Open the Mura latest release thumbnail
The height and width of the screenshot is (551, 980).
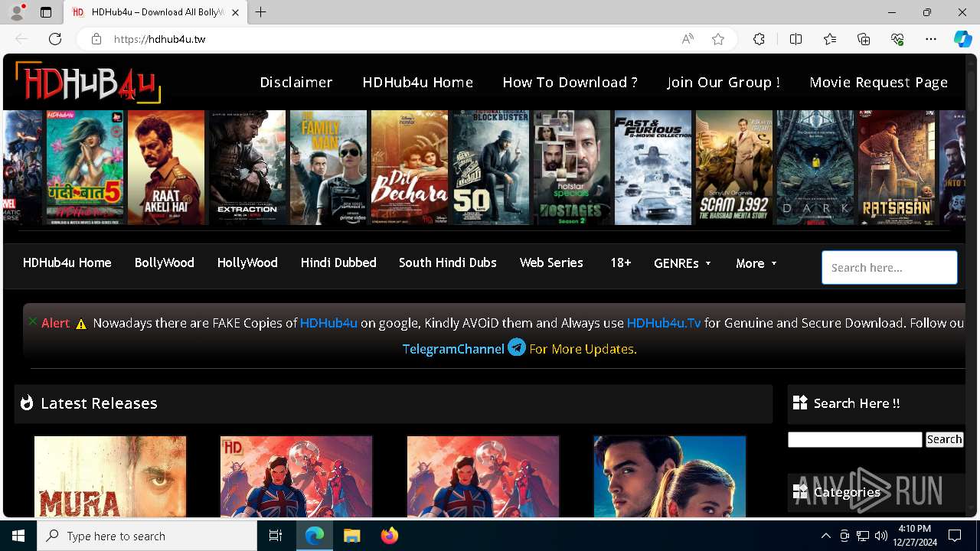click(110, 476)
